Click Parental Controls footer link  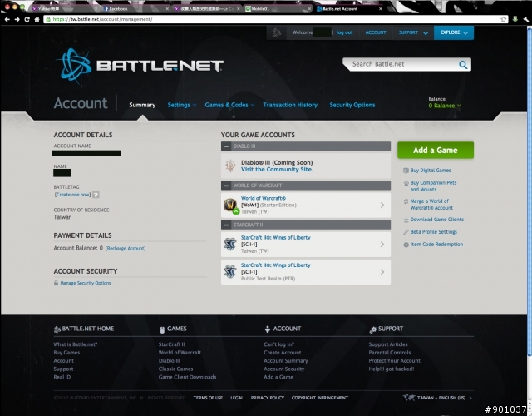coord(390,353)
